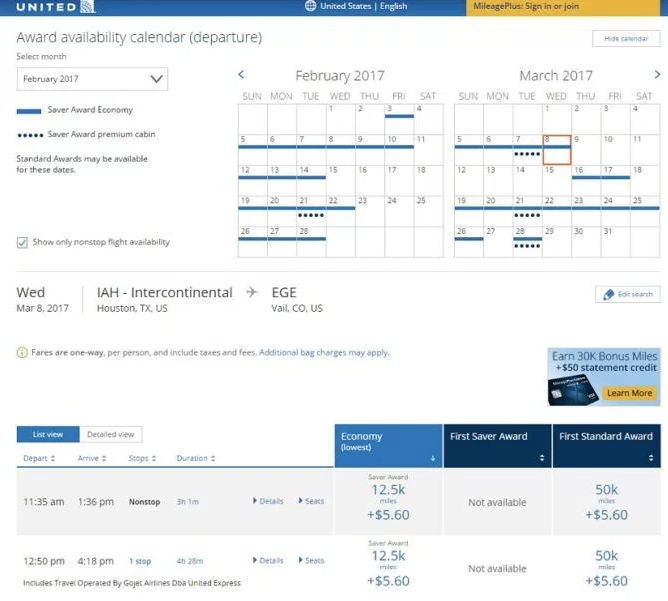668x601 pixels.
Task: Click Learn More on bonus miles ad
Action: (629, 393)
